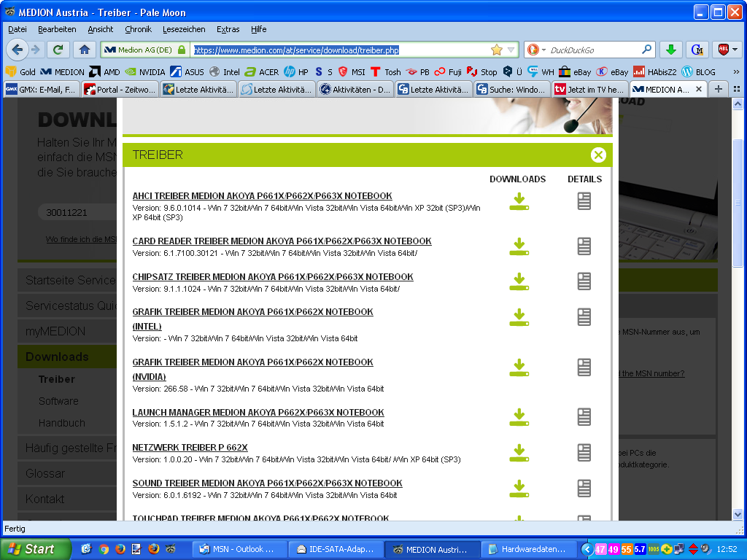
Task: Download the Sound Treiber
Action: point(519,489)
